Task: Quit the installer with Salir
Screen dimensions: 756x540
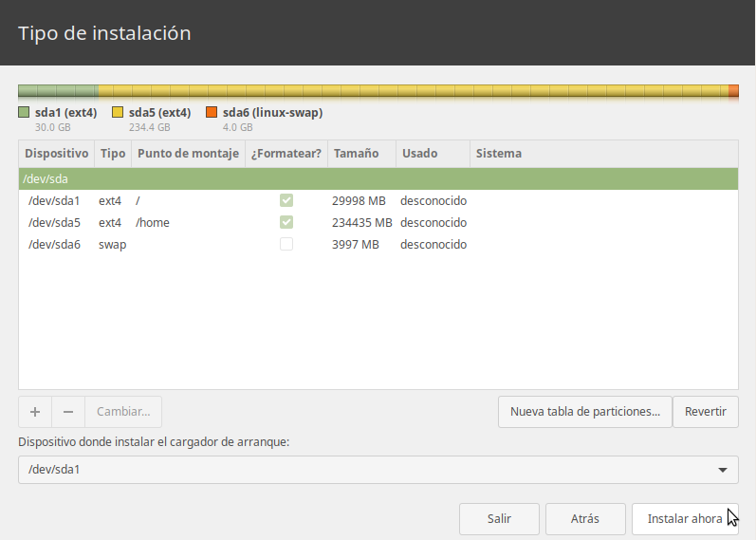Action: pos(499,519)
